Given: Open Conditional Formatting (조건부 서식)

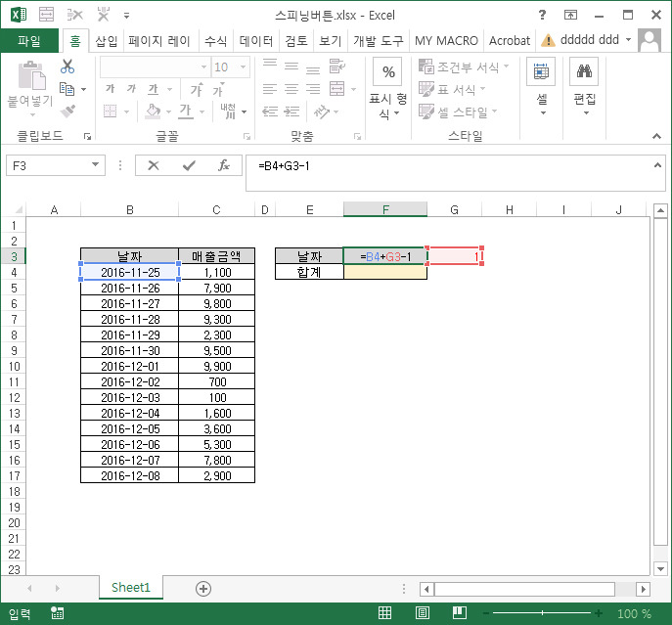Looking at the screenshot, I should point(464,67).
